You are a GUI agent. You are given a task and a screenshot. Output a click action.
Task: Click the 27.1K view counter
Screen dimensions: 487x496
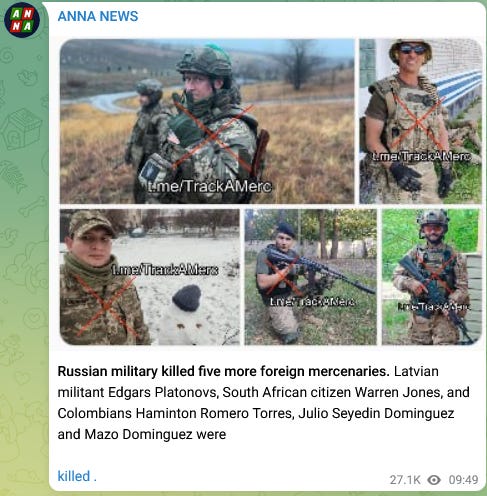tap(405, 480)
